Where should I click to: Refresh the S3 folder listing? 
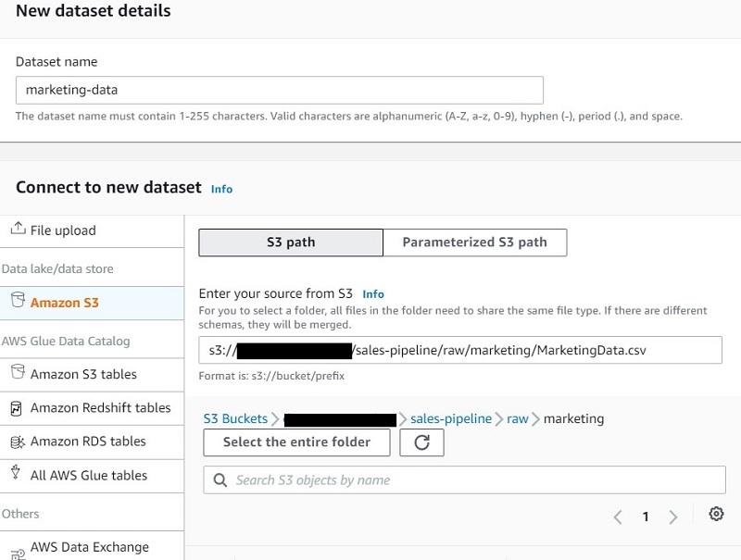pos(421,442)
